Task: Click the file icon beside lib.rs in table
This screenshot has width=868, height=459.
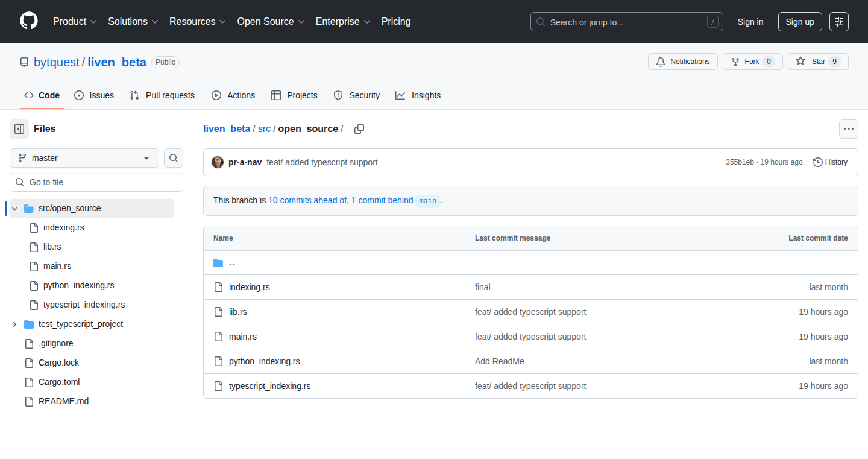Action: (218, 312)
